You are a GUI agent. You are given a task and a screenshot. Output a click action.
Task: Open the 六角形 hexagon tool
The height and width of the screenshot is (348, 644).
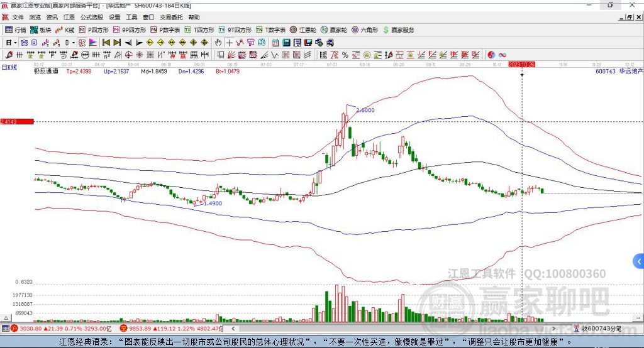pyautogui.click(x=365, y=30)
